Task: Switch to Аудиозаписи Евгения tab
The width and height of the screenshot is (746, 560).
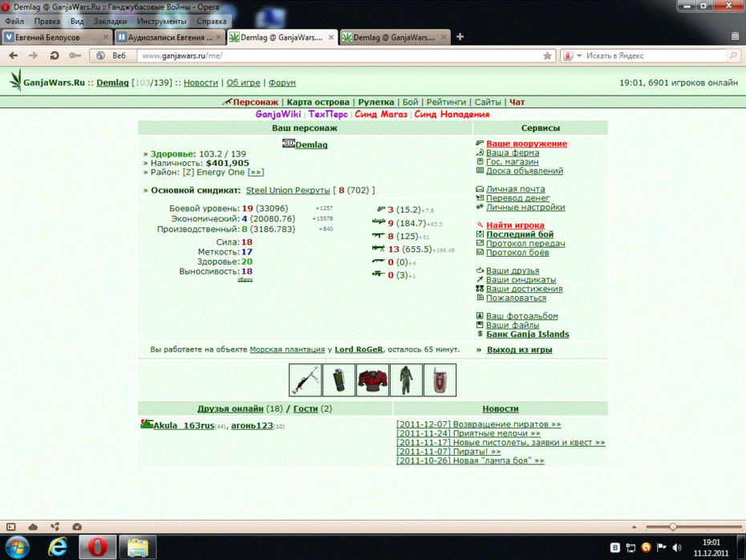Action: click(x=169, y=37)
